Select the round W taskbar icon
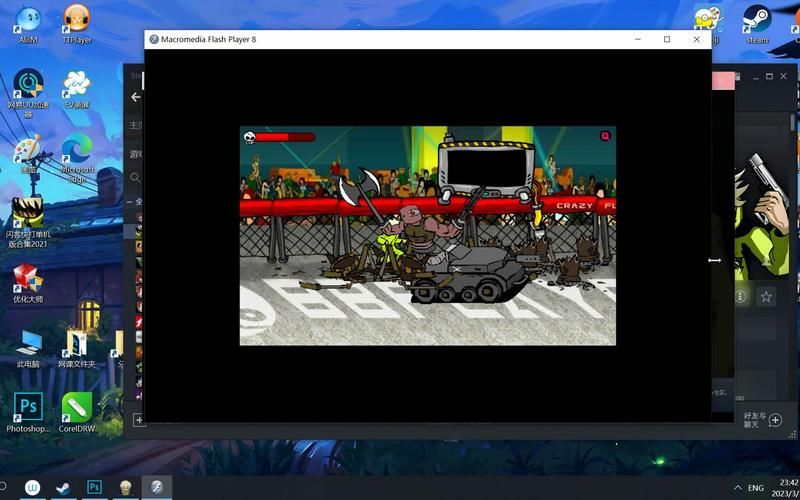 (33, 488)
